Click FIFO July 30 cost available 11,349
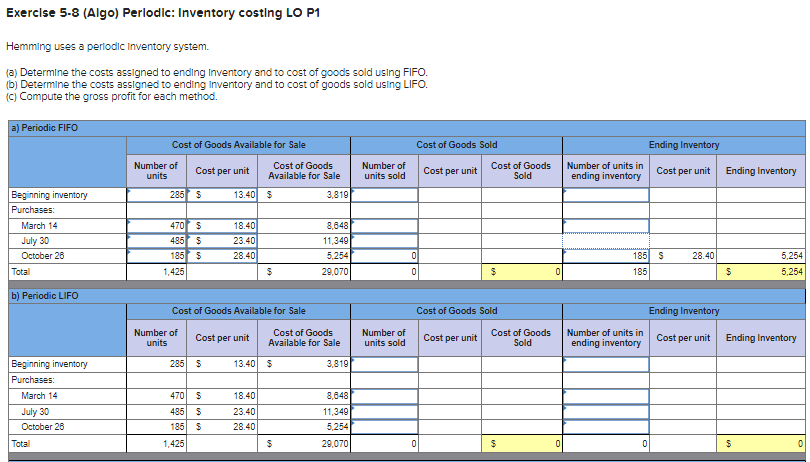The height and width of the screenshot is (462, 810). point(304,241)
